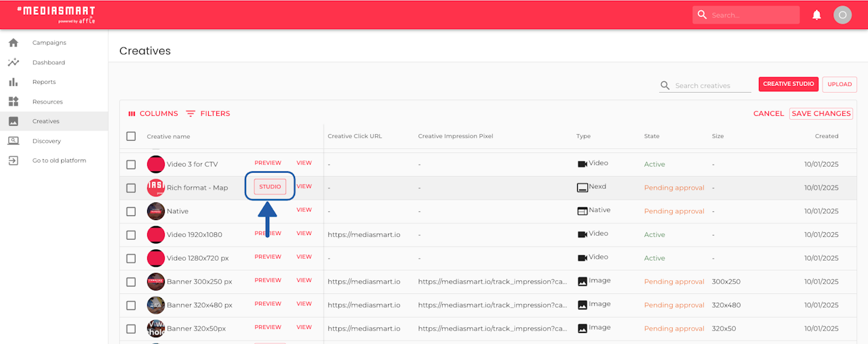Check the Rich format - Map row checkbox
Viewport: 868px width, 344px height.
tap(131, 188)
